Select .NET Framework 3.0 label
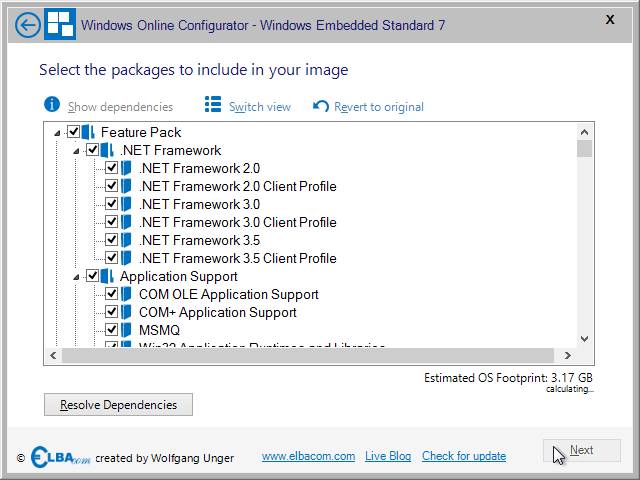 click(x=199, y=204)
